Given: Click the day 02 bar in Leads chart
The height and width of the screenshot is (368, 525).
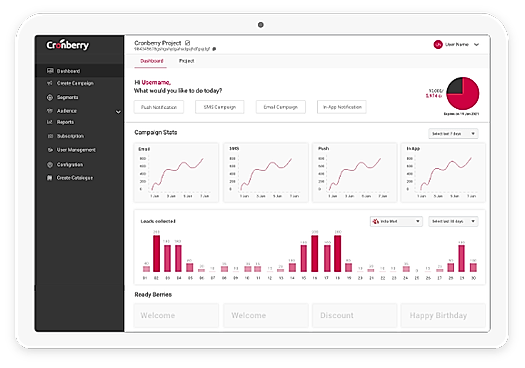Looking at the screenshot, I should tap(156, 253).
